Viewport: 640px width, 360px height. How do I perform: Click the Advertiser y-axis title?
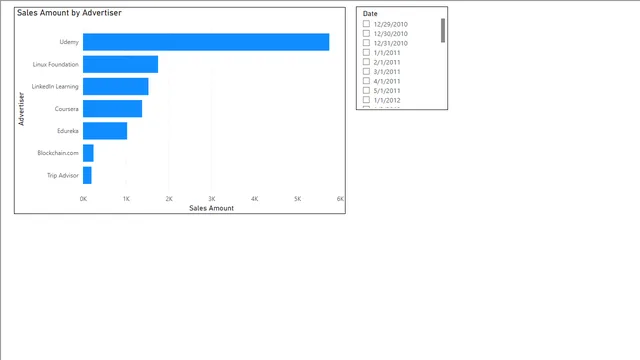point(21,109)
